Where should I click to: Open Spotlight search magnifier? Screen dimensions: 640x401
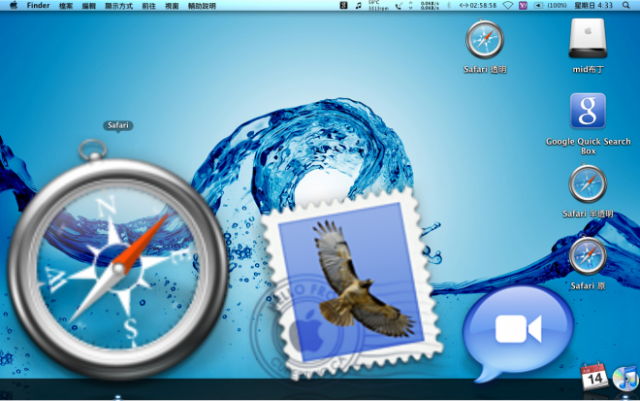(x=626, y=5)
